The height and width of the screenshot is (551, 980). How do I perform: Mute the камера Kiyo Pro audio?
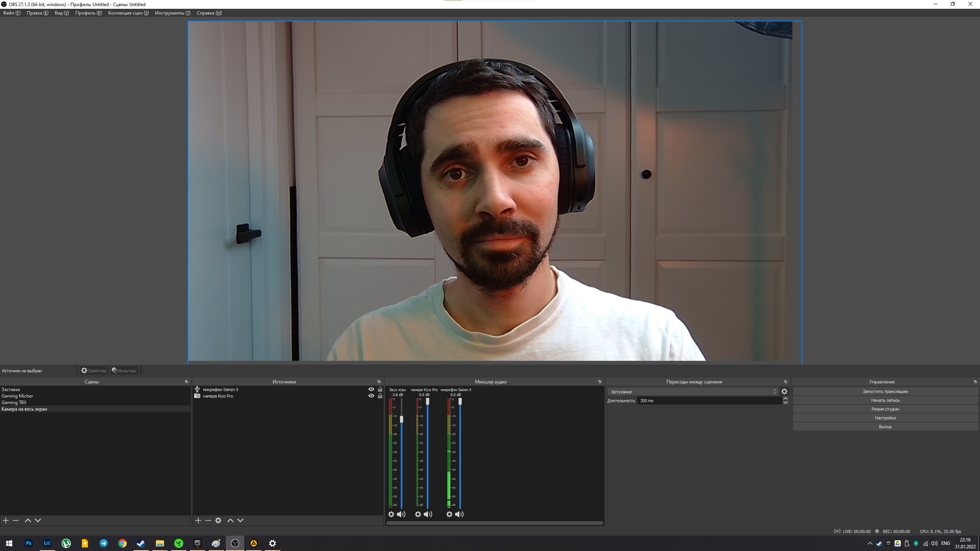click(428, 514)
